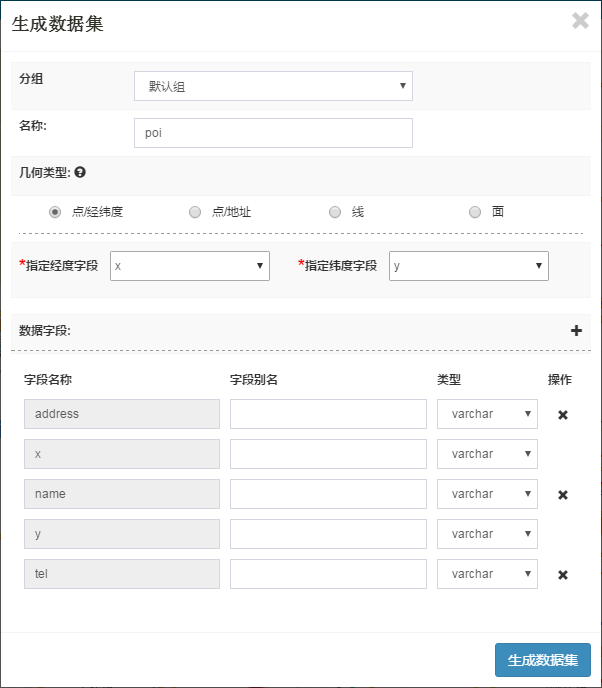The image size is (602, 688).
Task: Open the 指定纬度字段 dropdown
Action: pos(469,266)
